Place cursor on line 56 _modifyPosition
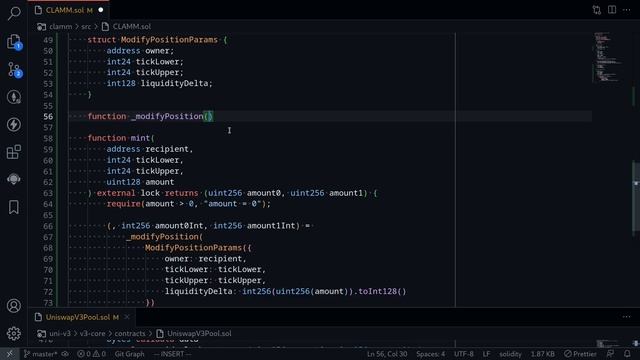 click(167, 116)
